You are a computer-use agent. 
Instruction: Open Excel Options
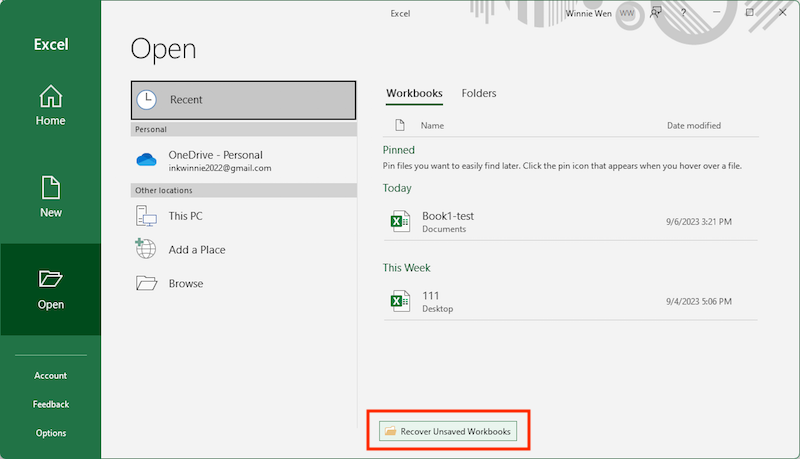point(51,432)
